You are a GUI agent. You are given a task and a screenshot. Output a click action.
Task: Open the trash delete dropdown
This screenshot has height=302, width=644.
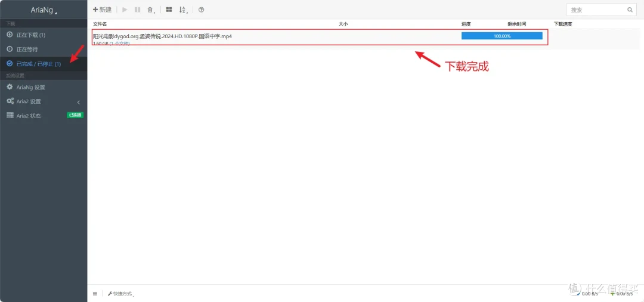coord(151,10)
